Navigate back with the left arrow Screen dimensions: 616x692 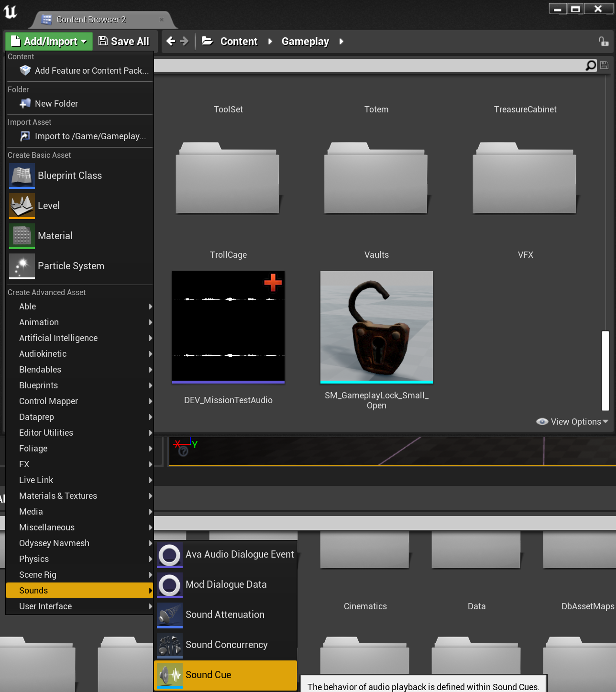point(171,42)
